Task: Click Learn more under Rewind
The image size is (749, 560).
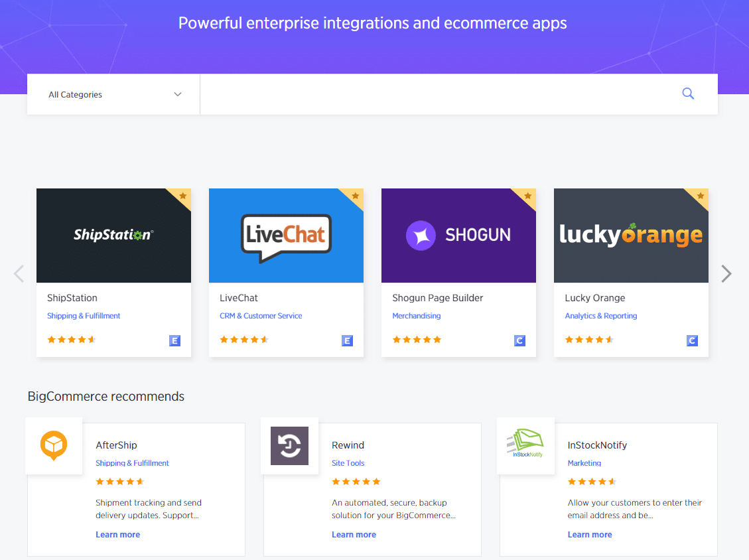Action: click(x=354, y=535)
